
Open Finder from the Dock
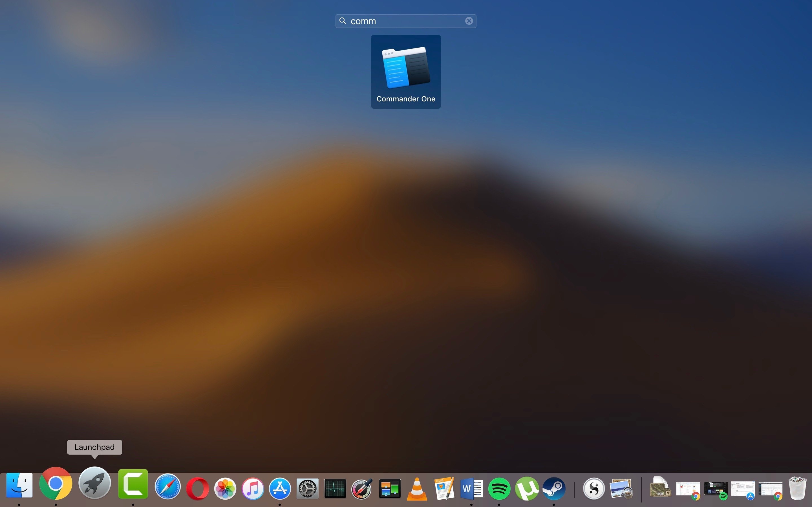(19, 485)
